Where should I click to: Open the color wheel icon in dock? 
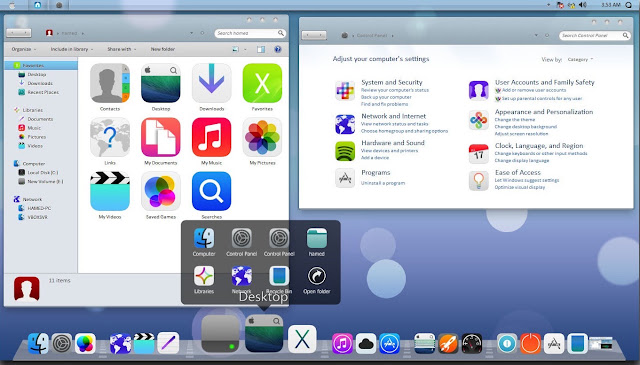point(85,343)
